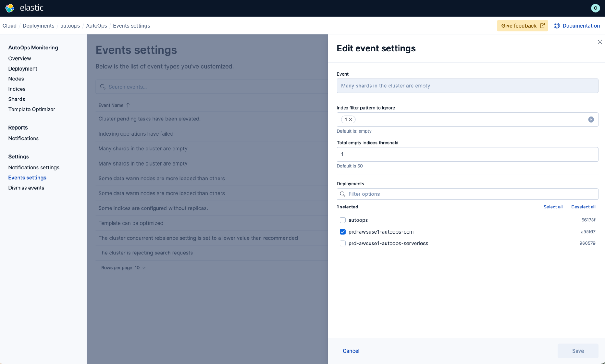Select 'Indexing operations have failed' row
This screenshot has width=605, height=364.
pos(212,134)
